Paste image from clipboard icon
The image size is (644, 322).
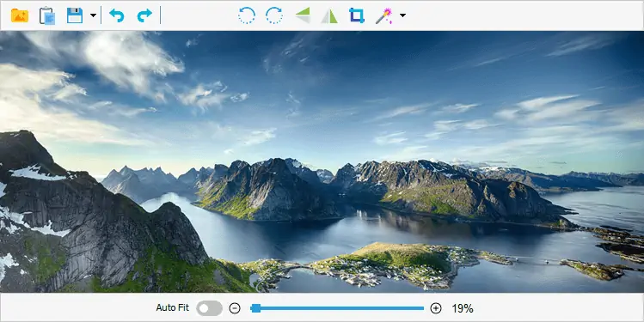[47, 15]
